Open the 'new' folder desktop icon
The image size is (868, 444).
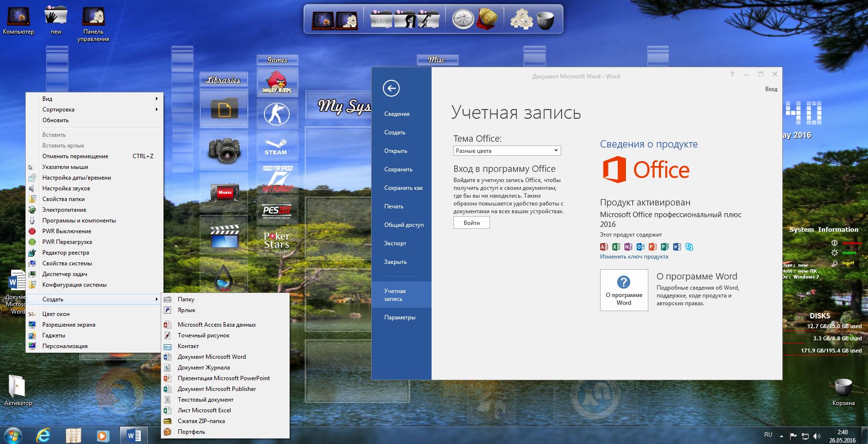(x=56, y=20)
